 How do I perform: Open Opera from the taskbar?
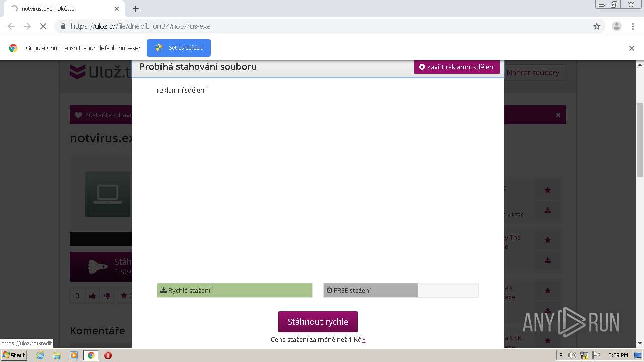tap(108, 355)
